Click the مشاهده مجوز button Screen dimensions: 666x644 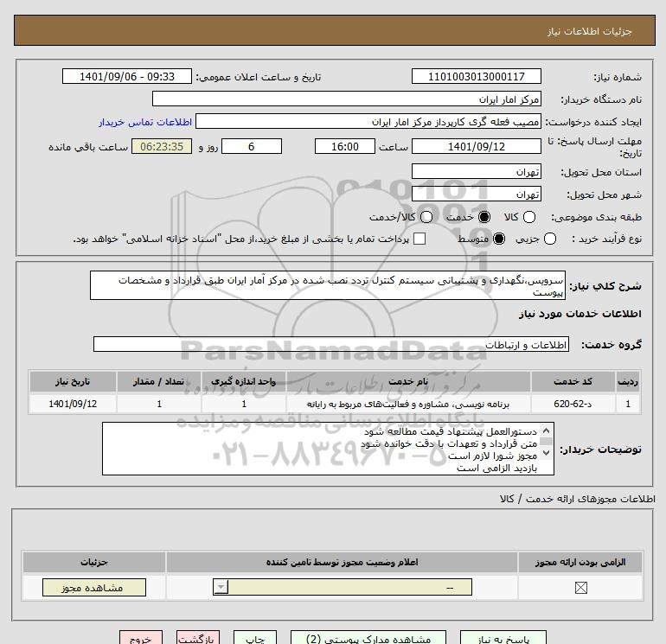[x=94, y=587]
